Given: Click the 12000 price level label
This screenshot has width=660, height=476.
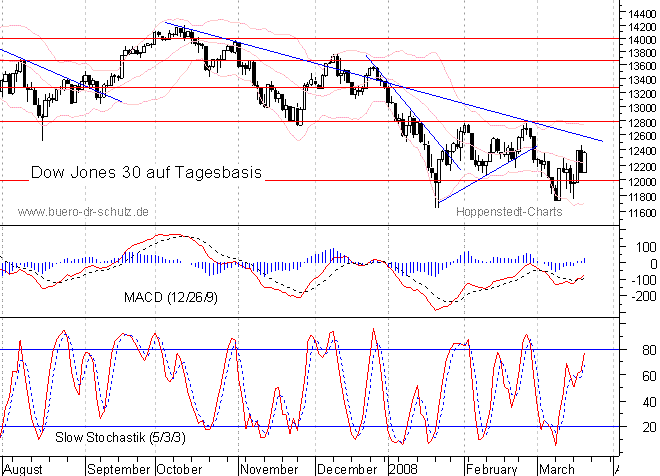Looking at the screenshot, I should pyautogui.click(x=637, y=182).
